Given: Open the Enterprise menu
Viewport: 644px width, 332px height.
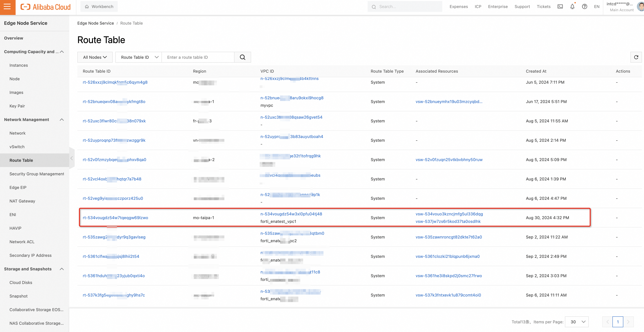Looking at the screenshot, I should coord(498,7).
